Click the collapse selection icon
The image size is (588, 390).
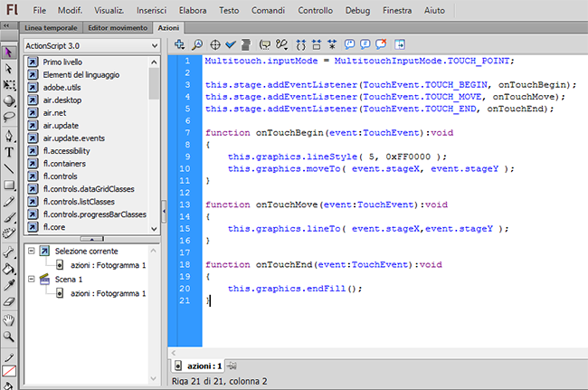[317, 45]
